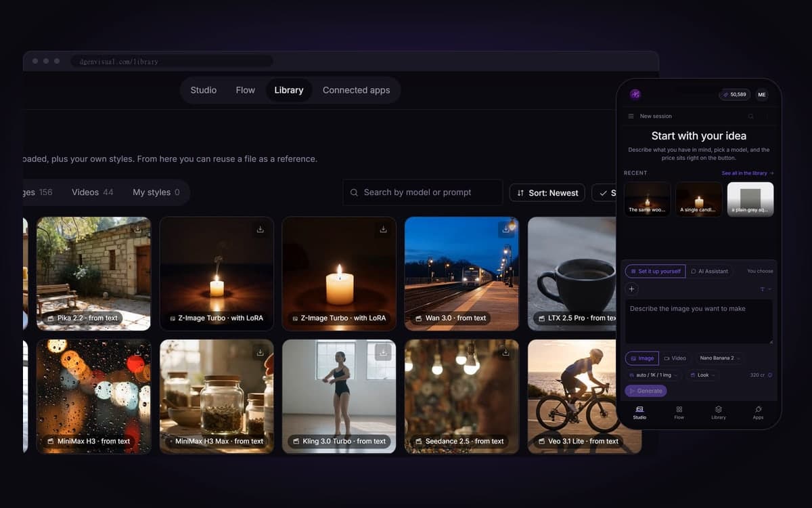Follow the See all in the library link
The height and width of the screenshot is (508, 812).
click(748, 173)
